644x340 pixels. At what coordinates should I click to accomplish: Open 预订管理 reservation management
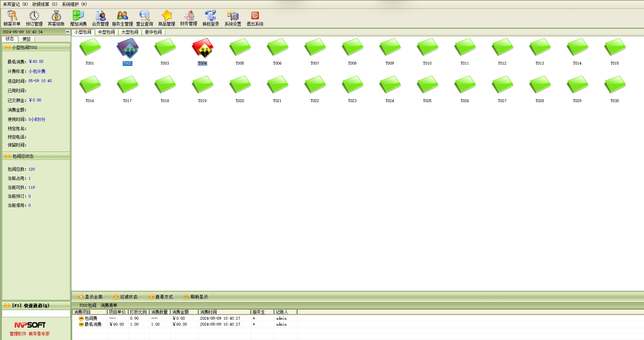tap(34, 18)
